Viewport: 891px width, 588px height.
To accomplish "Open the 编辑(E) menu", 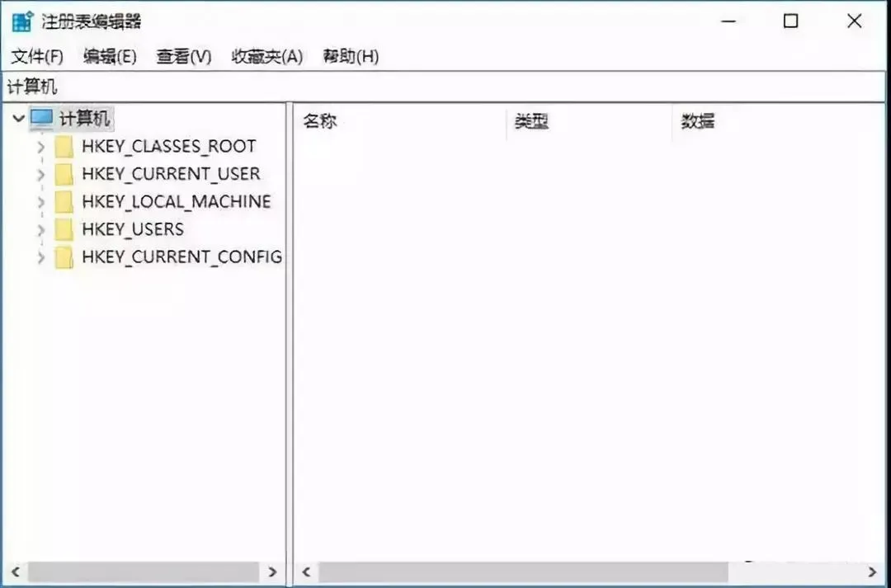I will click(111, 56).
